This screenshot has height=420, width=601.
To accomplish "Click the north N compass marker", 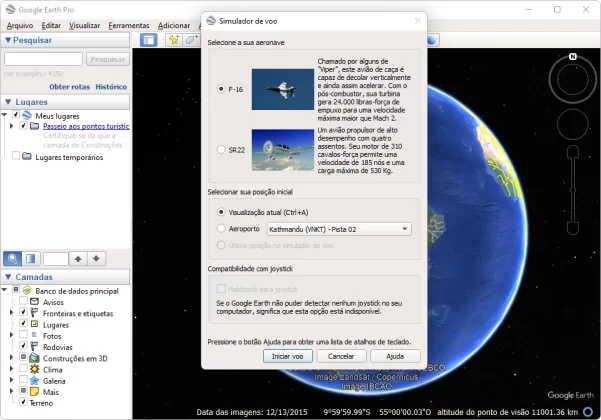I will (x=573, y=57).
